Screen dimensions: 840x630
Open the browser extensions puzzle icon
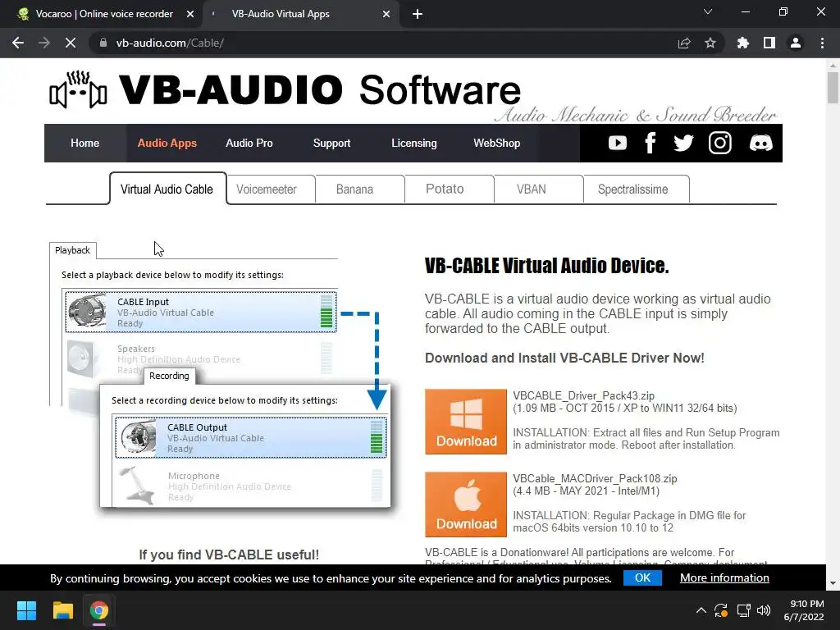(743, 43)
